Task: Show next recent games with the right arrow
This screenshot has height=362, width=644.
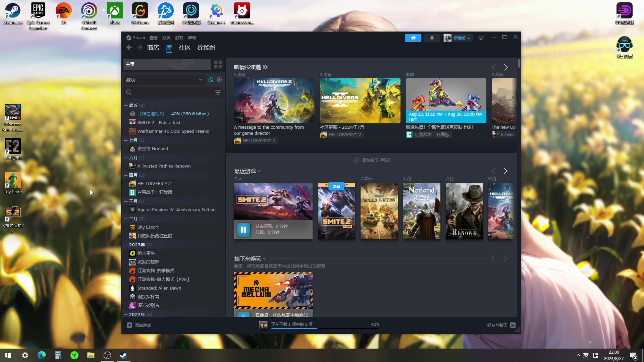Action: [505, 171]
